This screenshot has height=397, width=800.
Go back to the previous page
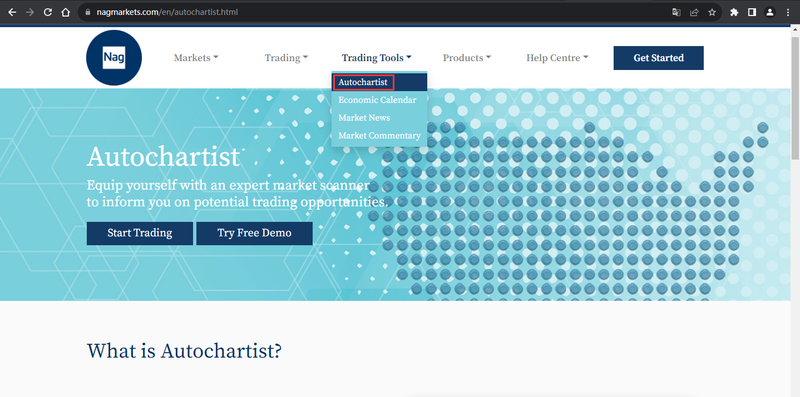(x=12, y=12)
